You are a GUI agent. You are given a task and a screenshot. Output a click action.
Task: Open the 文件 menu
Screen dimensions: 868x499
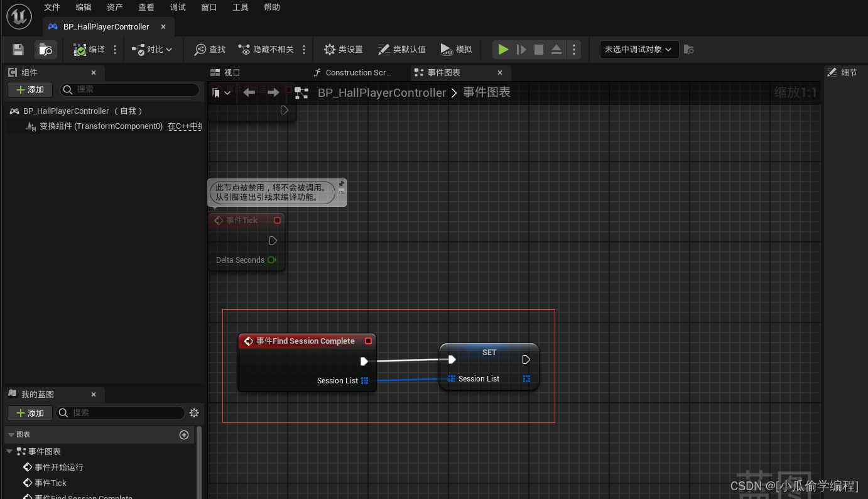tap(52, 8)
